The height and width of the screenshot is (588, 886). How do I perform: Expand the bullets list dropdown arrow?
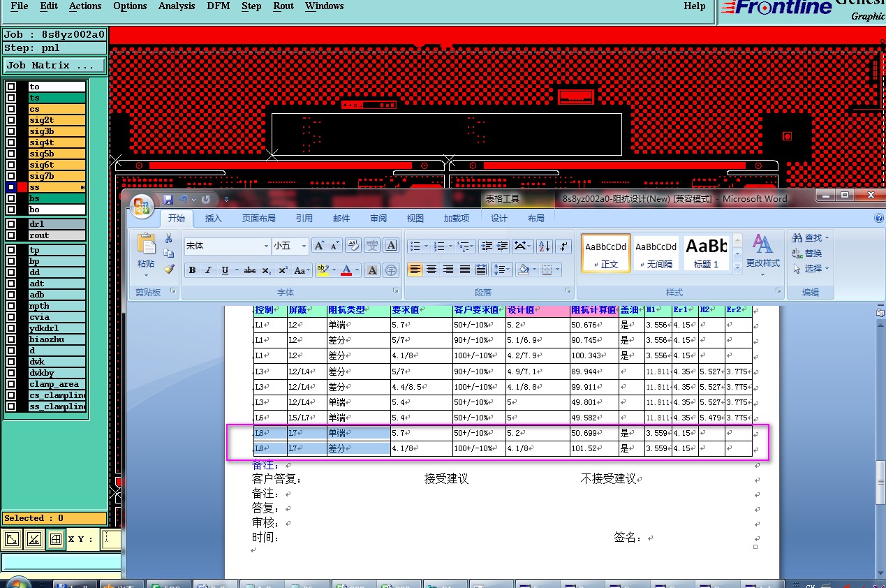[425, 246]
